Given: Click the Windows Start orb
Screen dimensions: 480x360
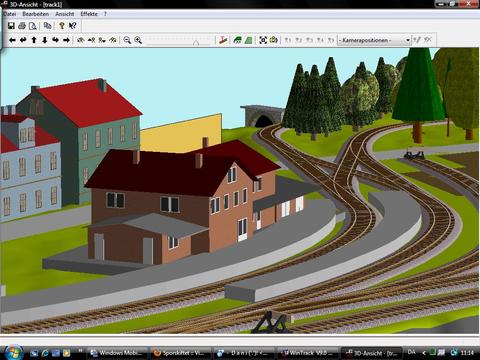Looking at the screenshot, I should 14,352.
